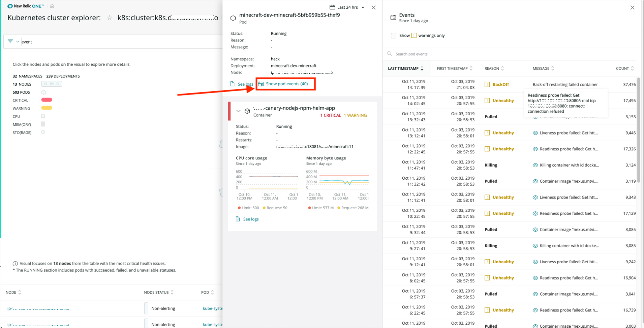644x328 pixels.
Task: Open the 'Last 24 hrs' time range dropdown
Action: [x=347, y=7]
